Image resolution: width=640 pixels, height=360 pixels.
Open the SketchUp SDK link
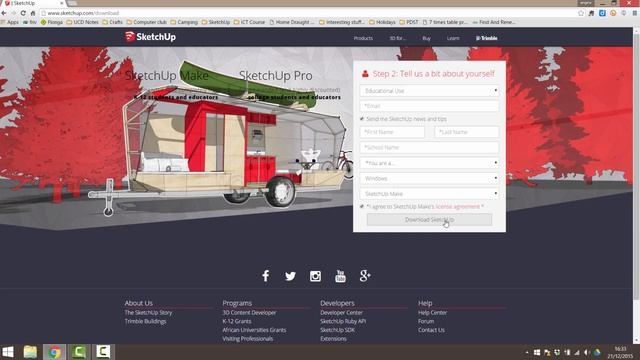click(337, 330)
